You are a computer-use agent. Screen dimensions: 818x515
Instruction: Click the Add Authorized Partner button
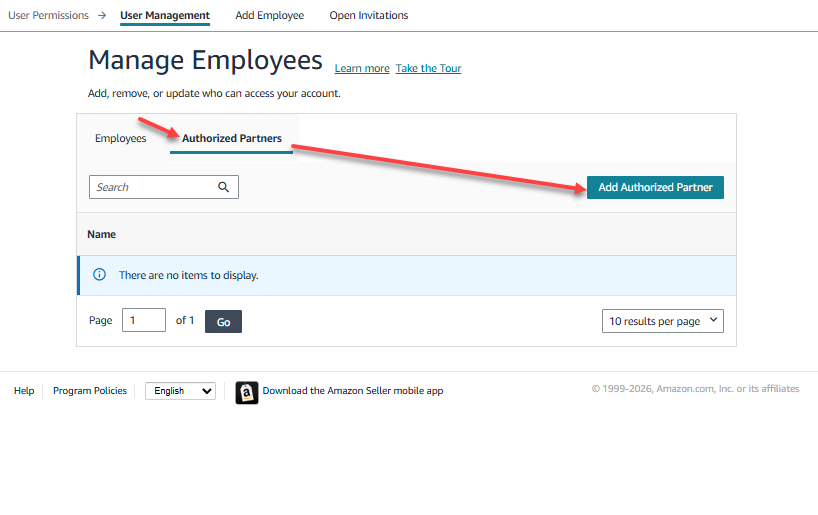655,187
